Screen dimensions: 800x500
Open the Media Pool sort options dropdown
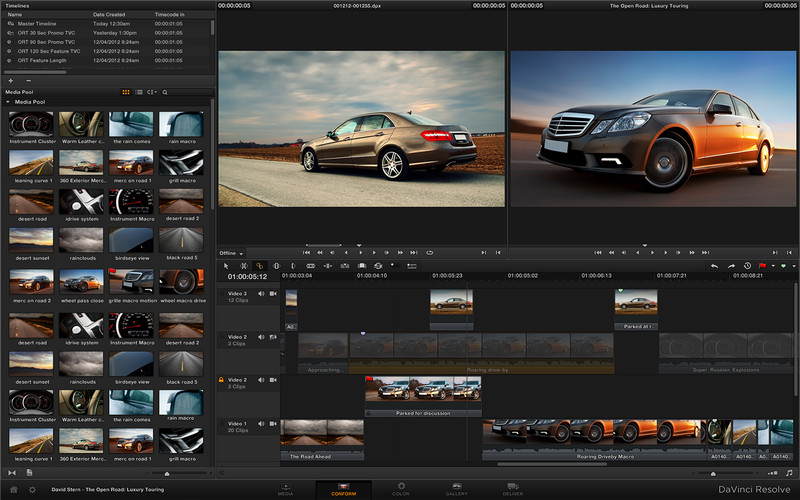[152, 91]
